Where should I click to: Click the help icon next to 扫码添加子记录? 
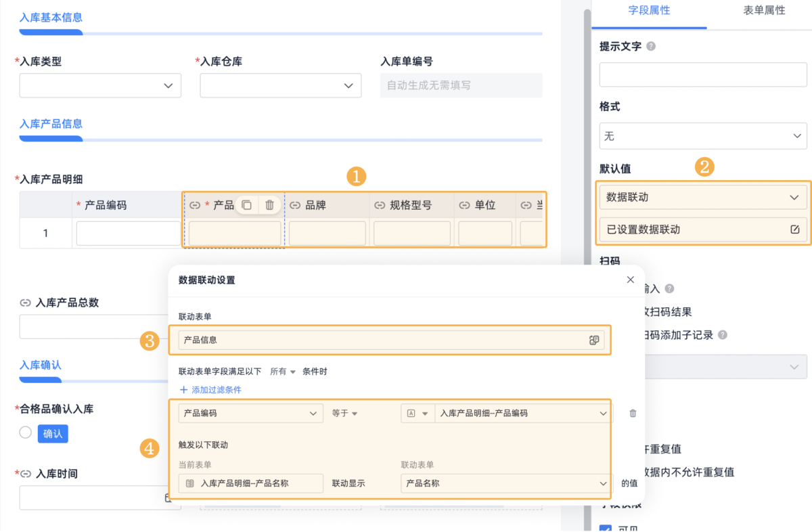[723, 334]
